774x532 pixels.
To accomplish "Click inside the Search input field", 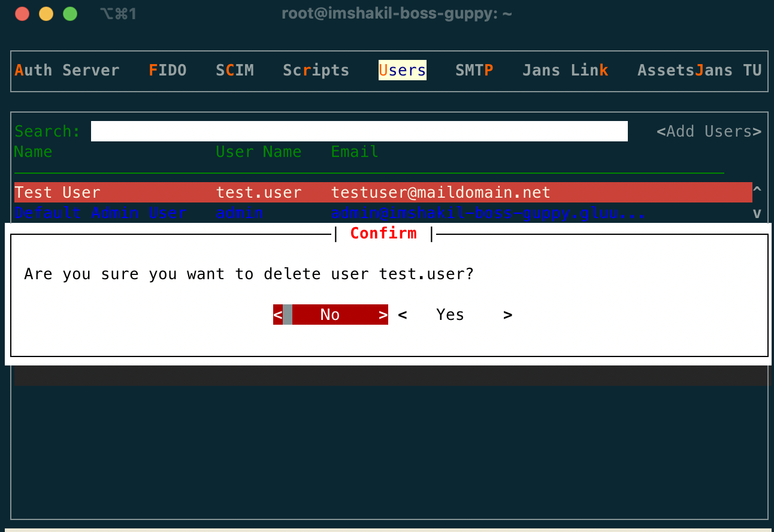I will (359, 131).
